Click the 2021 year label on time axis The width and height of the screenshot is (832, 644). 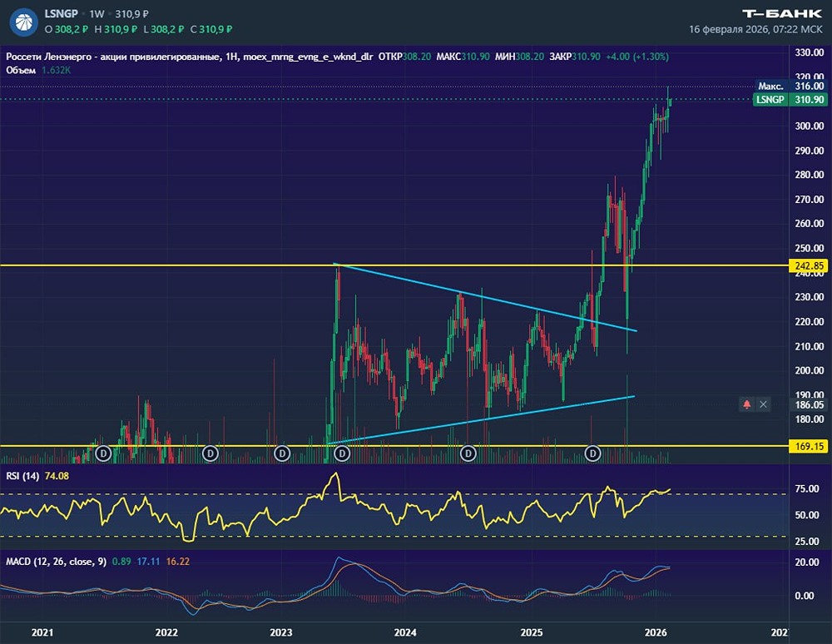(x=42, y=633)
